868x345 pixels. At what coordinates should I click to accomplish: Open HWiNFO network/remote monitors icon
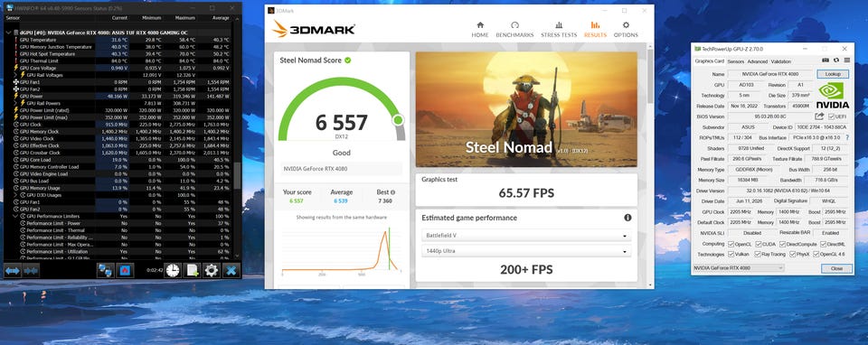[x=105, y=270]
